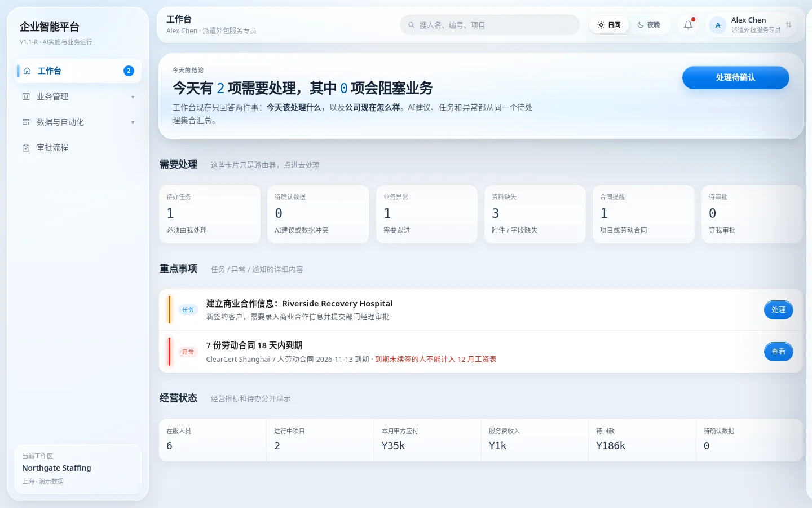Switch to 日间 light mode
812x508 pixels.
click(x=609, y=25)
